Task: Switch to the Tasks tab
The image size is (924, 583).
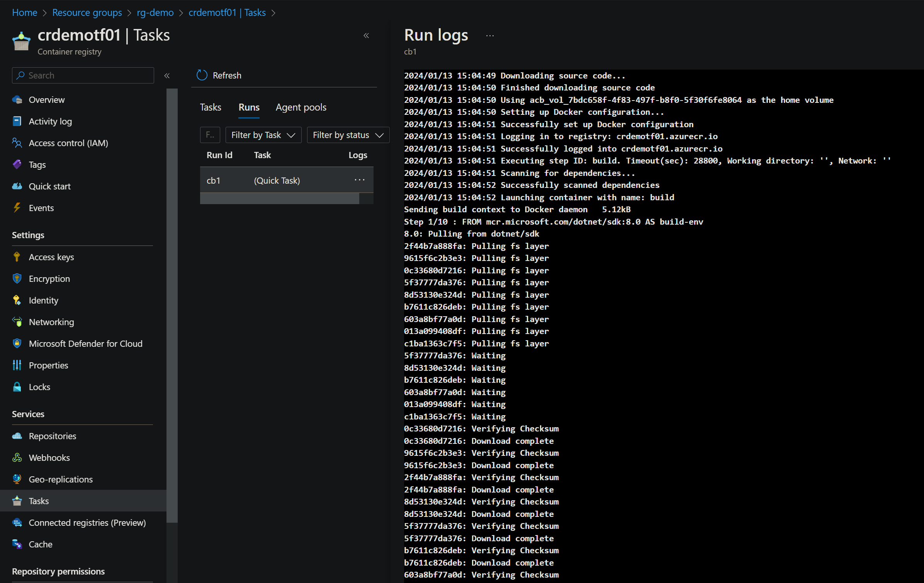Action: pyautogui.click(x=211, y=107)
